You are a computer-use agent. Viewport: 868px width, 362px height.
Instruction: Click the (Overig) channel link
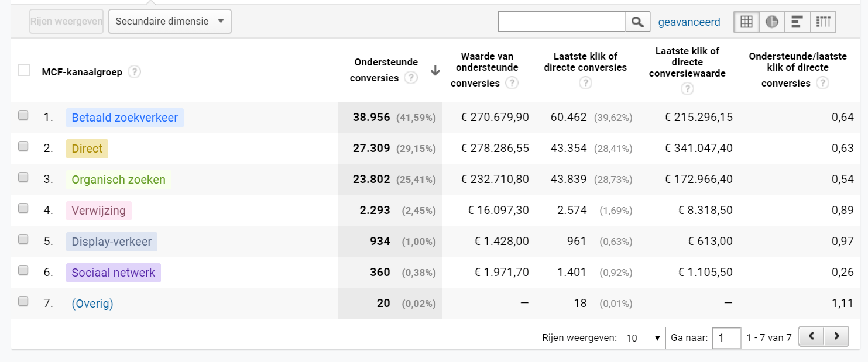(x=92, y=304)
